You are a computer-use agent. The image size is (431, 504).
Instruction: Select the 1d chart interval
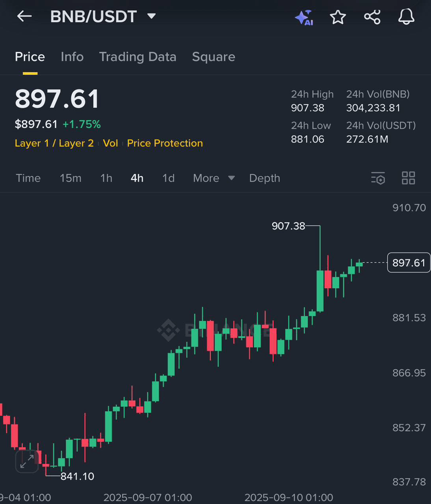[168, 178]
